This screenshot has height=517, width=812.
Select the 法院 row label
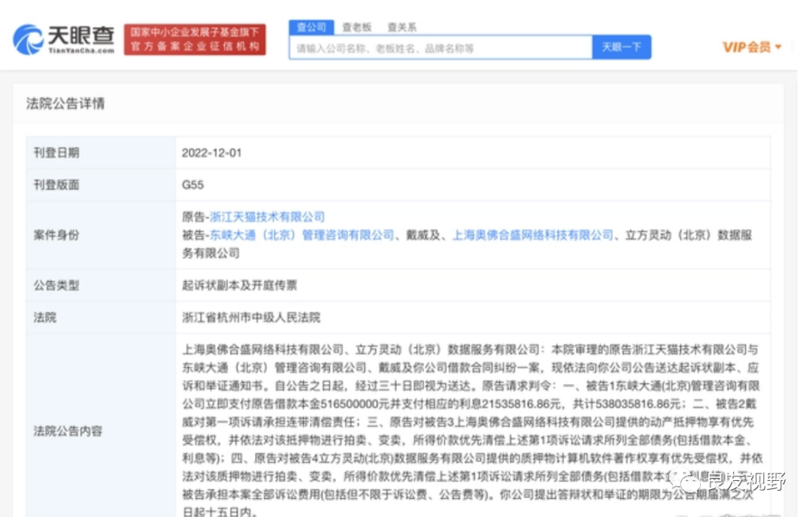pyautogui.click(x=45, y=317)
